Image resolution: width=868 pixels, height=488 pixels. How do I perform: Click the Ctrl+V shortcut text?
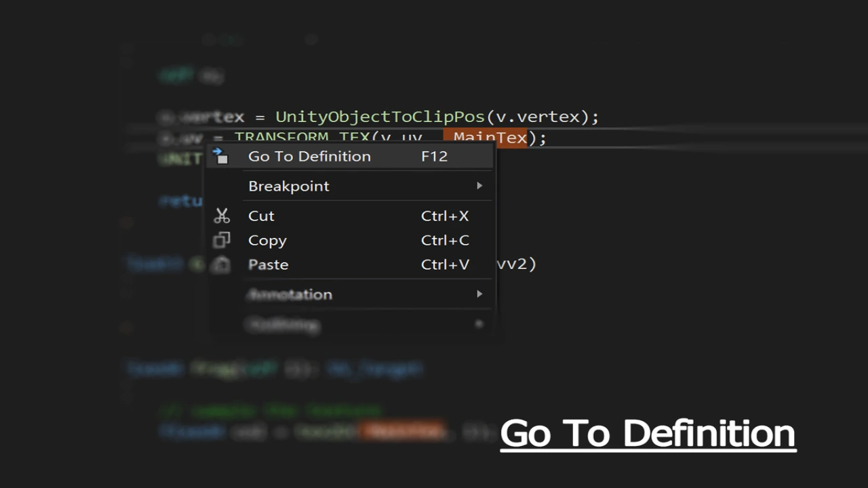click(x=445, y=265)
